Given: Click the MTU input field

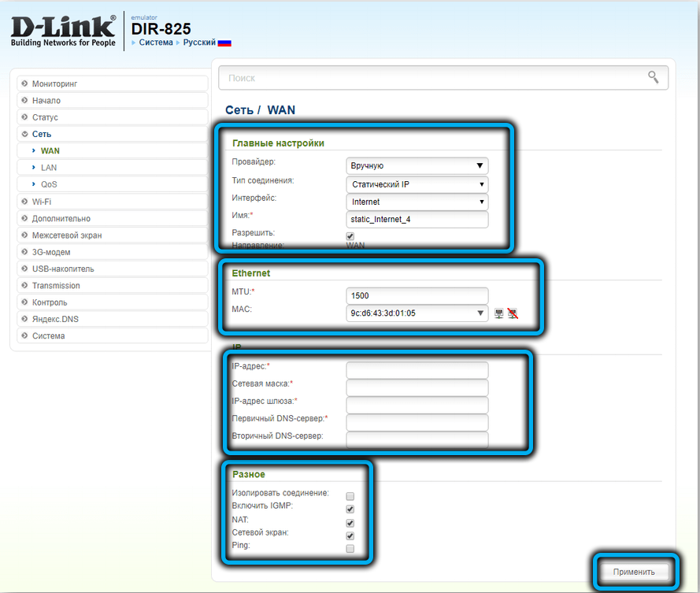Looking at the screenshot, I should (417, 295).
